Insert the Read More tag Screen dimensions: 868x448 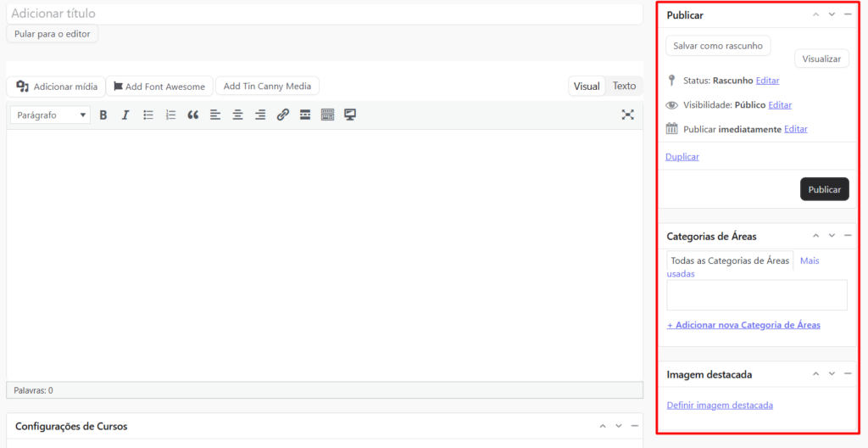(305, 115)
